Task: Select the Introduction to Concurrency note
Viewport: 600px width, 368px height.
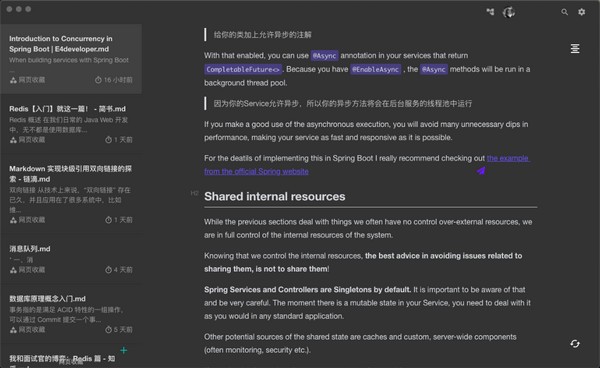Action: click(x=71, y=59)
